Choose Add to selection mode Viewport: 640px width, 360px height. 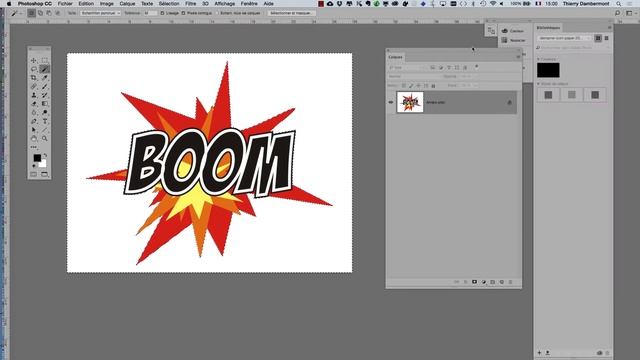pos(40,13)
